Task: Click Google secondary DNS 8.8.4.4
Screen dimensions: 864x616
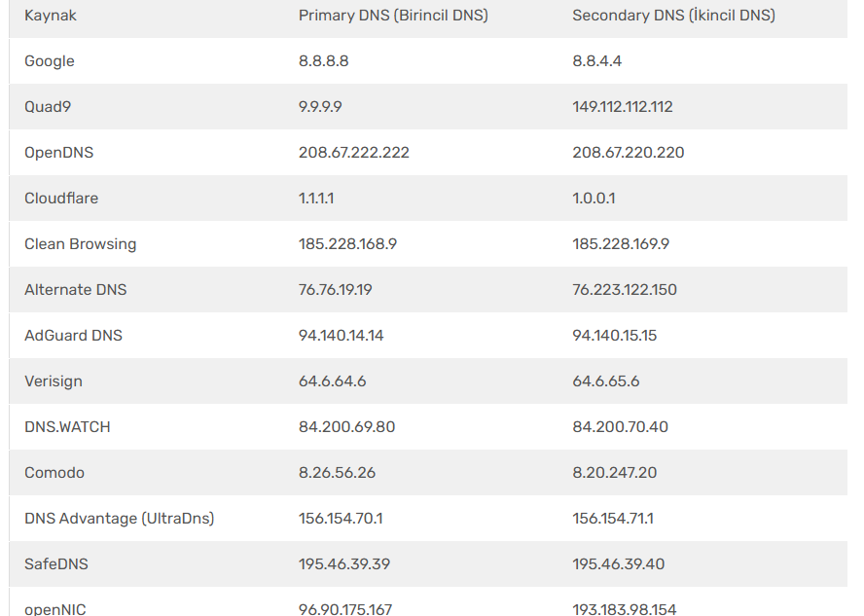Action: (x=596, y=61)
